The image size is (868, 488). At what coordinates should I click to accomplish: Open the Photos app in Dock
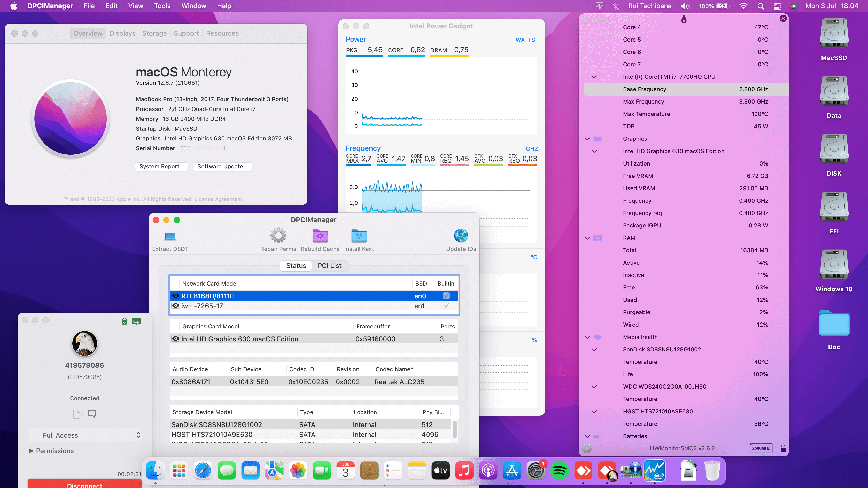pyautogui.click(x=298, y=470)
